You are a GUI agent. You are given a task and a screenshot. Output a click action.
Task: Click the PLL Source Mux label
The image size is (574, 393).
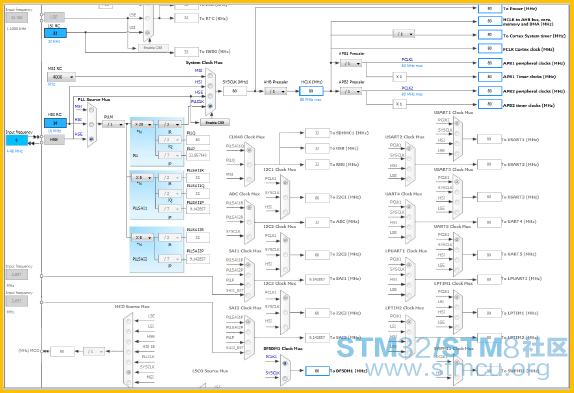94,100
